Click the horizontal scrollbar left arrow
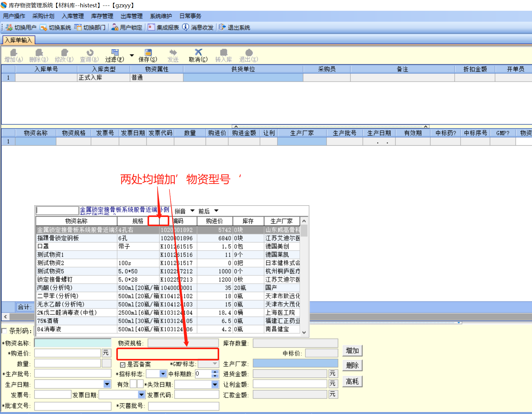The image size is (532, 414). tap(6, 317)
